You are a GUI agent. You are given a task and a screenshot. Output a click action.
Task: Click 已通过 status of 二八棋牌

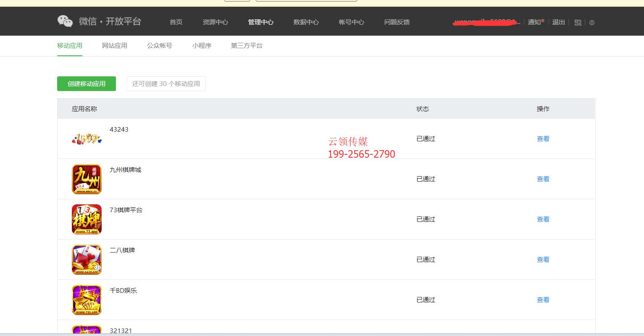point(426,260)
